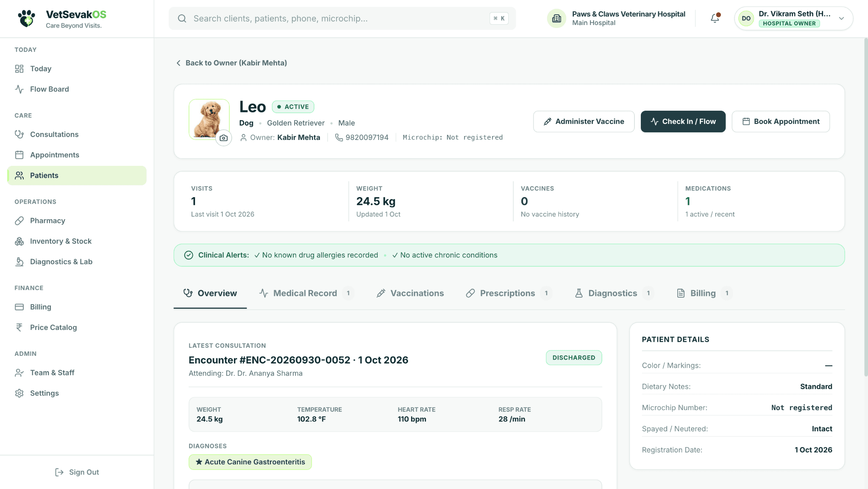Open owner Kabir Mehta's profile link

[299, 137]
